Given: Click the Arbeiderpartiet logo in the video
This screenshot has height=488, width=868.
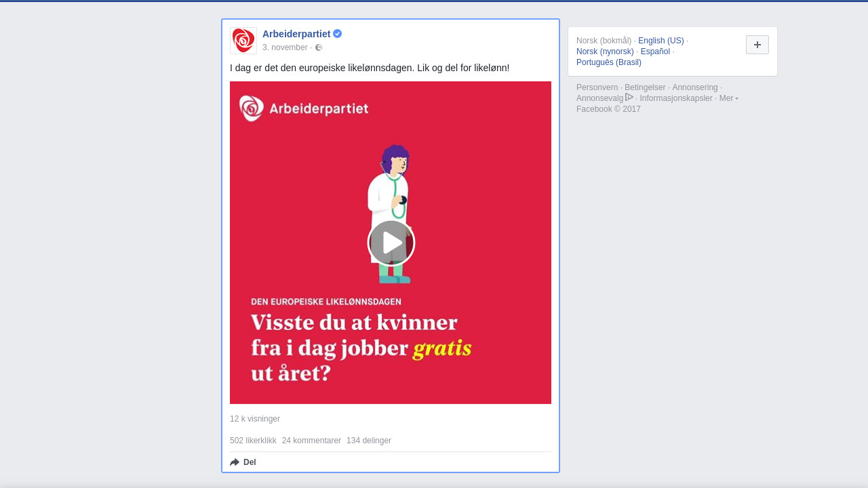Looking at the screenshot, I should pyautogui.click(x=304, y=108).
